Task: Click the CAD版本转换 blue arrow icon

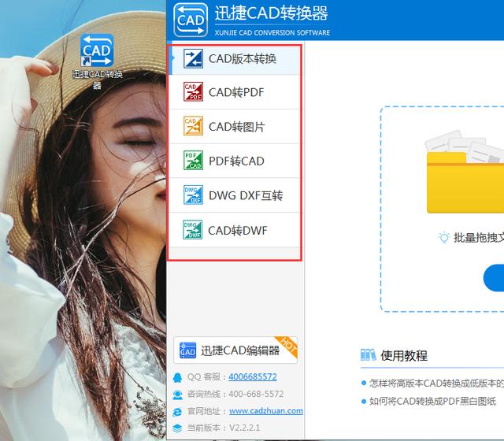Action: [x=193, y=58]
